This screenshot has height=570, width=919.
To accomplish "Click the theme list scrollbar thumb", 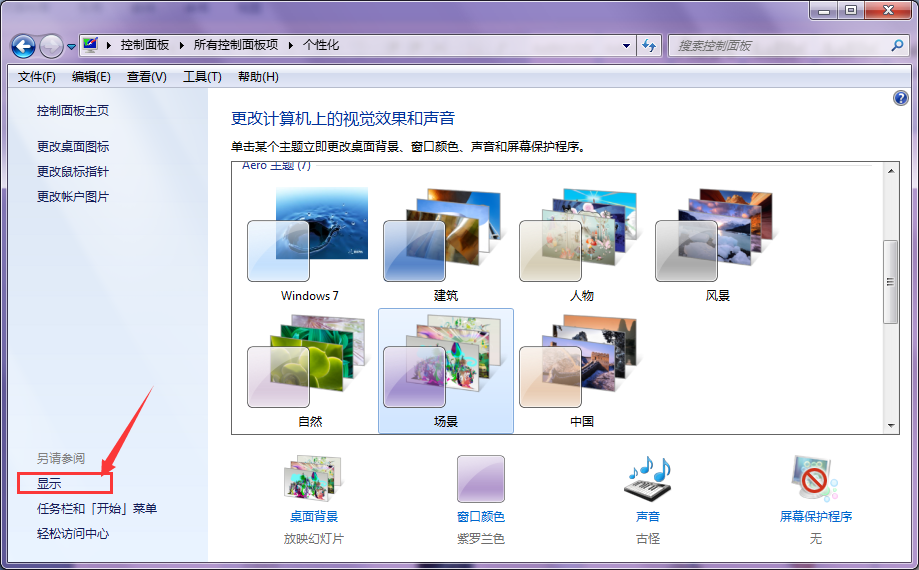I will 891,282.
